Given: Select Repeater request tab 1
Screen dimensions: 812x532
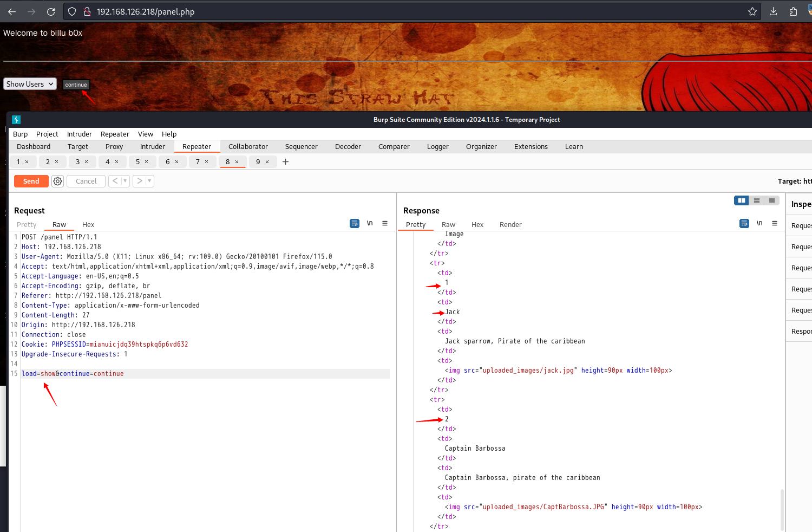Looking at the screenshot, I should [18, 162].
